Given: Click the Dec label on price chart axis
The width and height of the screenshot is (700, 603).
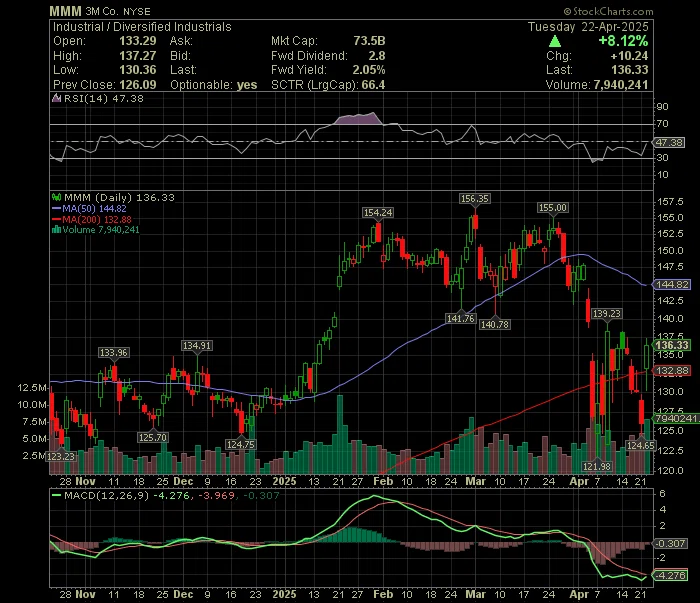Looking at the screenshot, I should pyautogui.click(x=183, y=482).
